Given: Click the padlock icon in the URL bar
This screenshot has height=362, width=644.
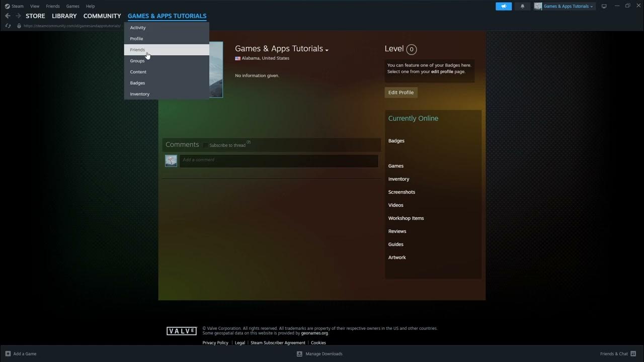Looking at the screenshot, I should (x=19, y=26).
